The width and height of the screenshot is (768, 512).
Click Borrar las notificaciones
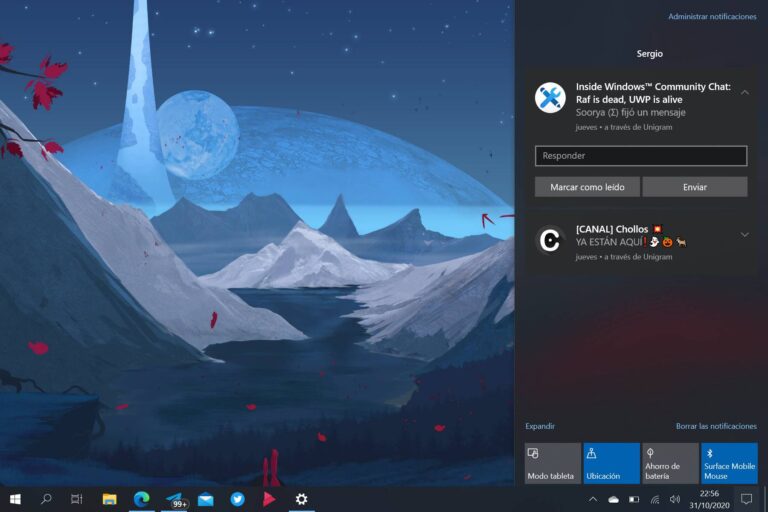point(716,426)
